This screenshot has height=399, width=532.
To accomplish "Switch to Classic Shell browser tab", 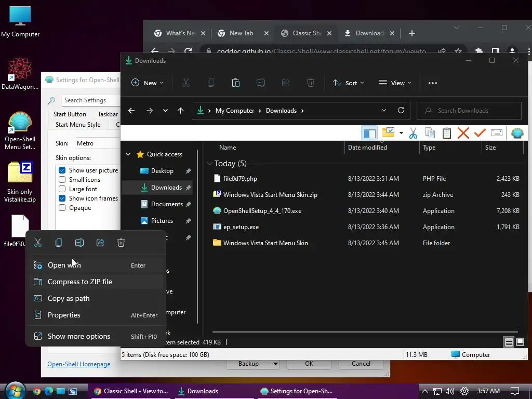I will pyautogui.click(x=307, y=33).
